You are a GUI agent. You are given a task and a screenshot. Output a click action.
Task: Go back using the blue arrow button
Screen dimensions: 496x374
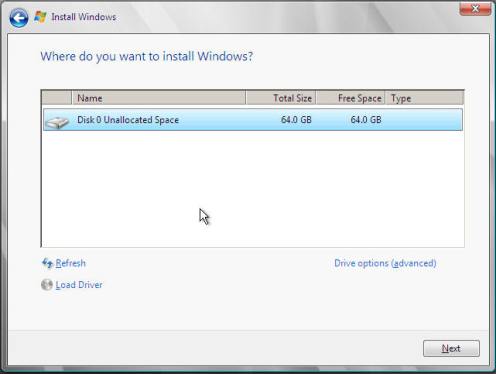[19, 18]
